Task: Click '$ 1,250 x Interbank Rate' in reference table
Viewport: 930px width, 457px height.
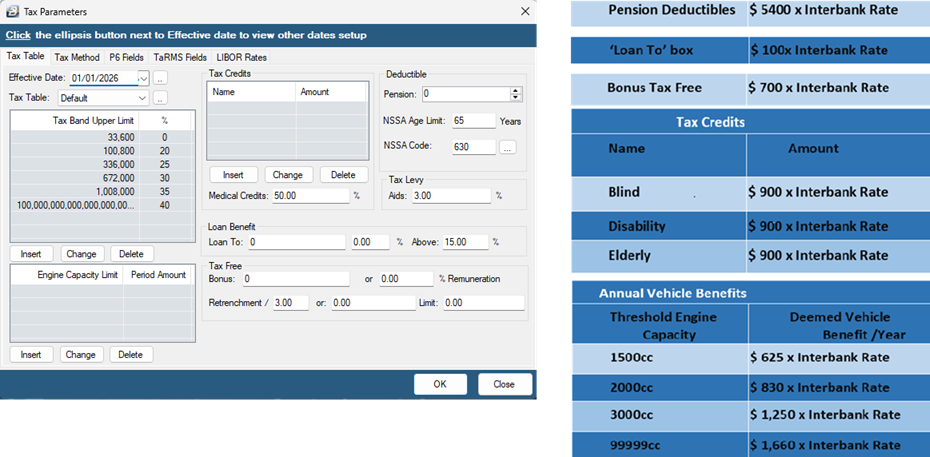Action: [x=825, y=415]
